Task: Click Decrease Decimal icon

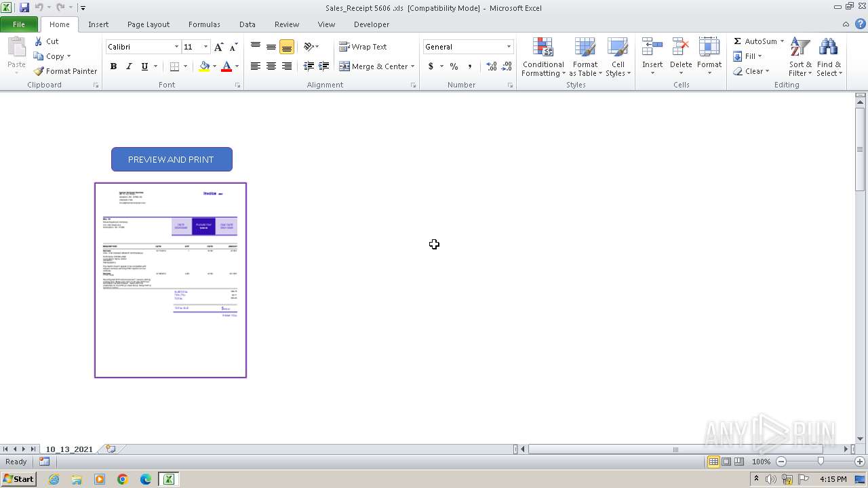Action: (x=507, y=66)
